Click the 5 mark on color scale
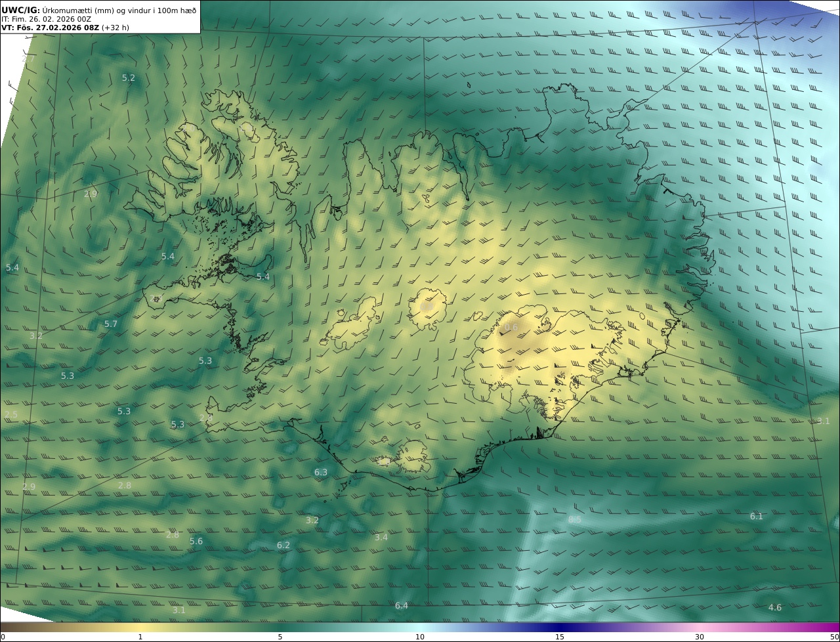Viewport: 840px width, 642px height. click(x=280, y=637)
